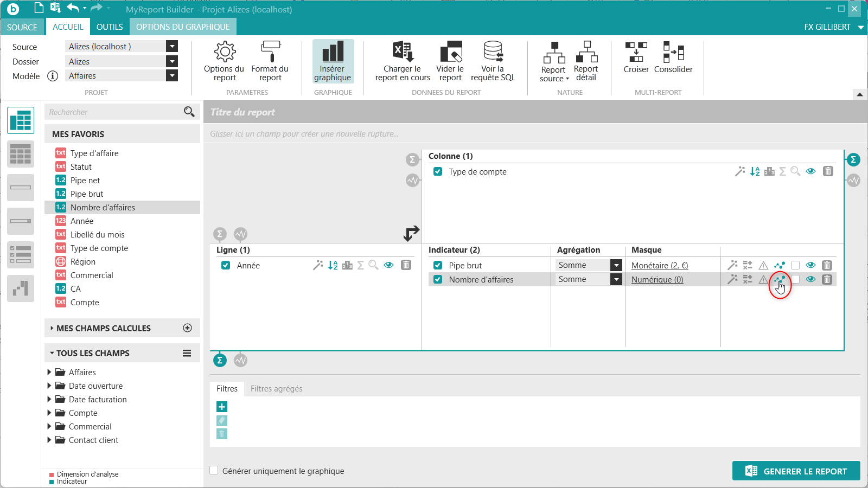This screenshot has width=868, height=488.
Task: Enable Générer uniquement le graphique checkbox
Action: point(214,471)
